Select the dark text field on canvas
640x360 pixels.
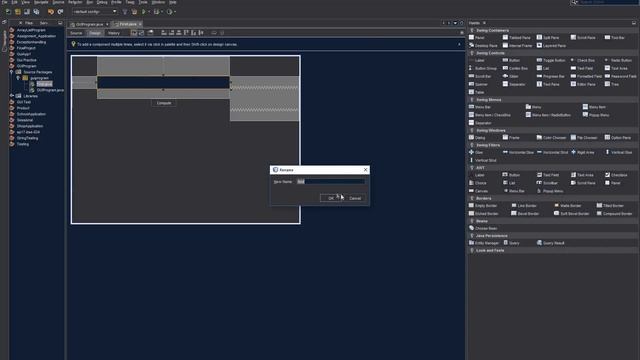163,82
